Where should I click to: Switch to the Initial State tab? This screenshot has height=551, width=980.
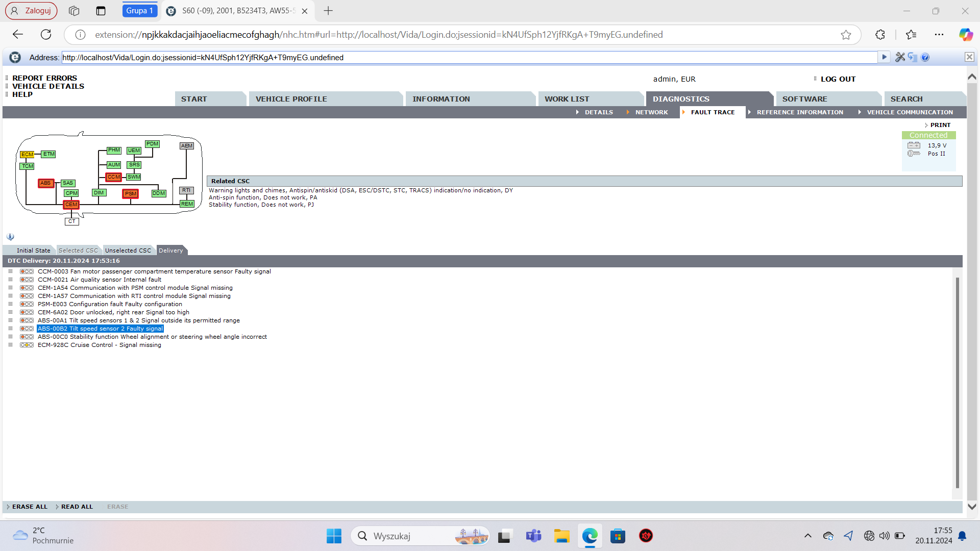click(x=33, y=251)
